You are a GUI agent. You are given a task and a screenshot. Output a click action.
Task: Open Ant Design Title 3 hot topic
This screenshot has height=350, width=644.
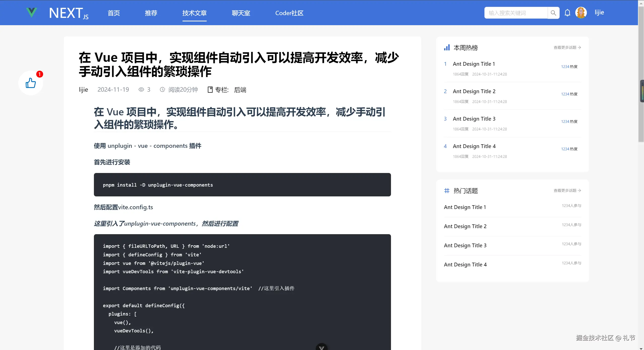point(465,246)
